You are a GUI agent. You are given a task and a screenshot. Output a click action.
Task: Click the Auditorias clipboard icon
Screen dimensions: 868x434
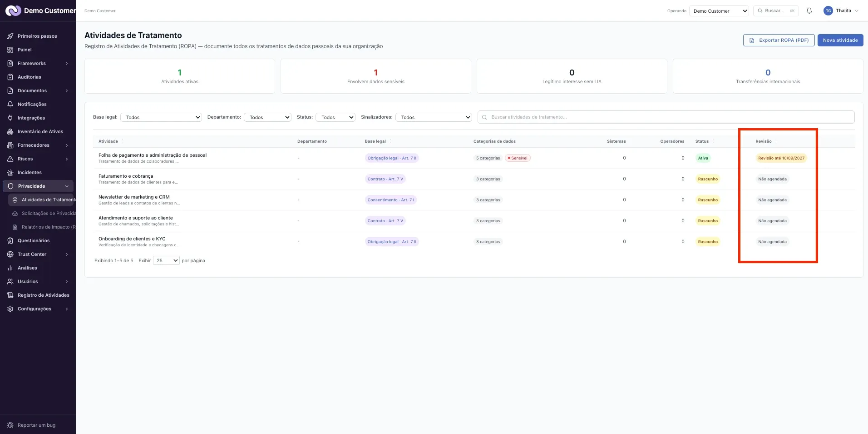(x=10, y=77)
